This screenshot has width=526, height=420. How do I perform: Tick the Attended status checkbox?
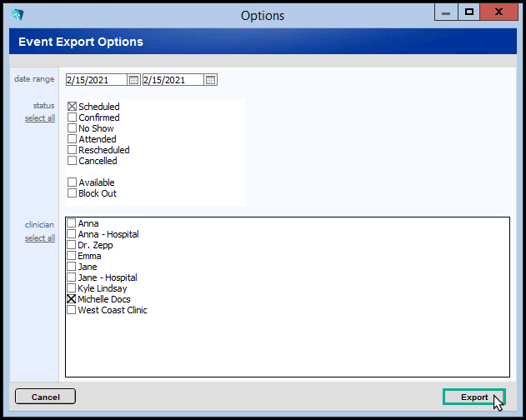pos(72,139)
